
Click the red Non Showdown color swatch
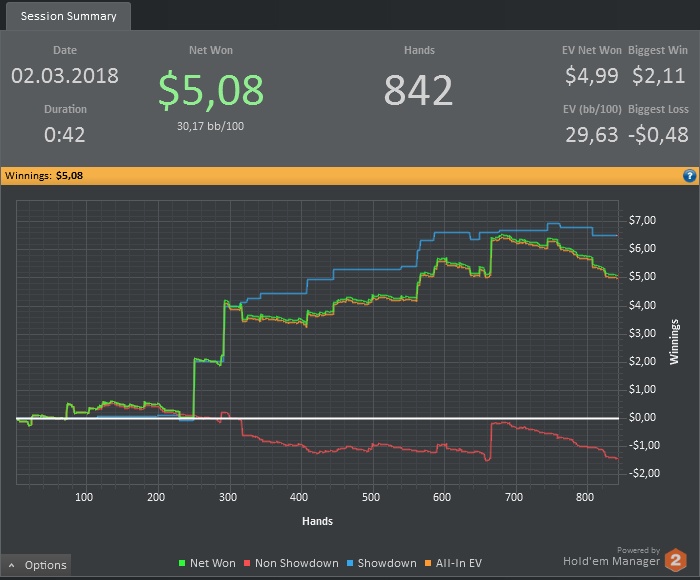pyautogui.click(x=247, y=563)
